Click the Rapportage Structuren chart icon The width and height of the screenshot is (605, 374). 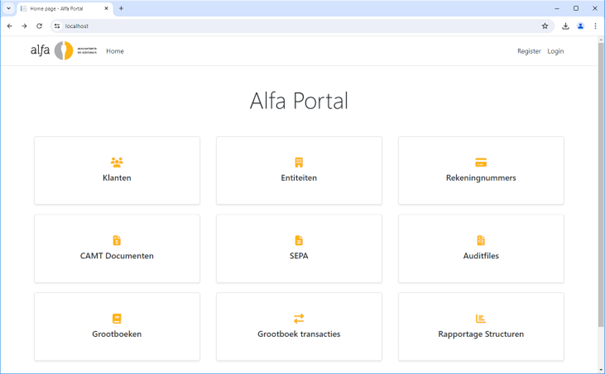pyautogui.click(x=481, y=318)
